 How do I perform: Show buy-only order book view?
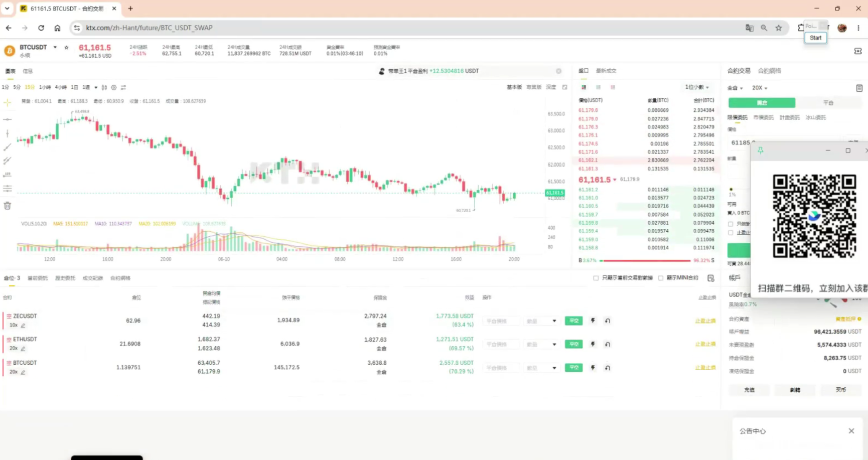pos(598,87)
